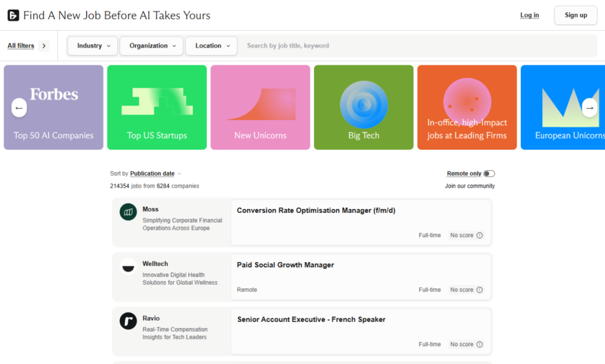Show score info for Senior Account Executive job
This screenshot has height=364, width=605.
[x=479, y=344]
